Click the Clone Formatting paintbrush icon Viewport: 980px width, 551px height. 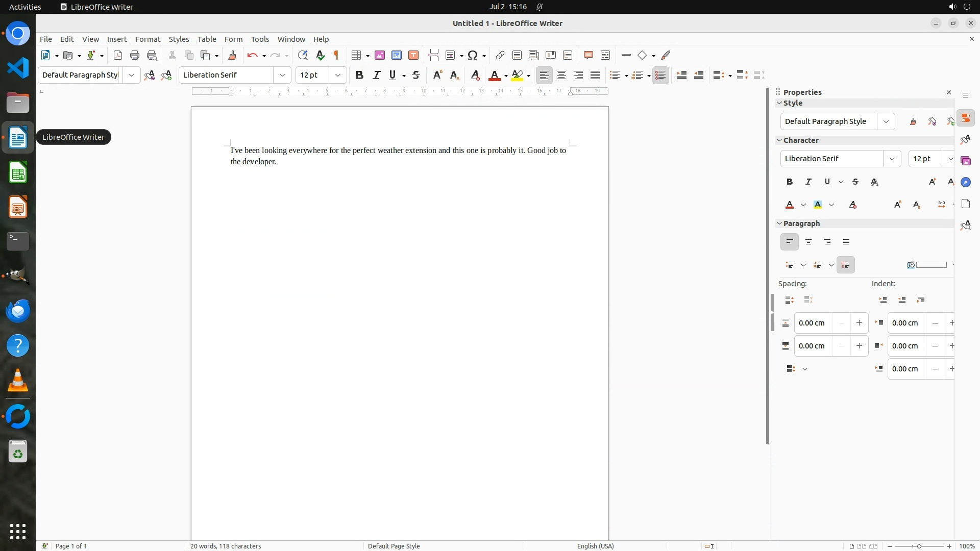click(x=232, y=55)
